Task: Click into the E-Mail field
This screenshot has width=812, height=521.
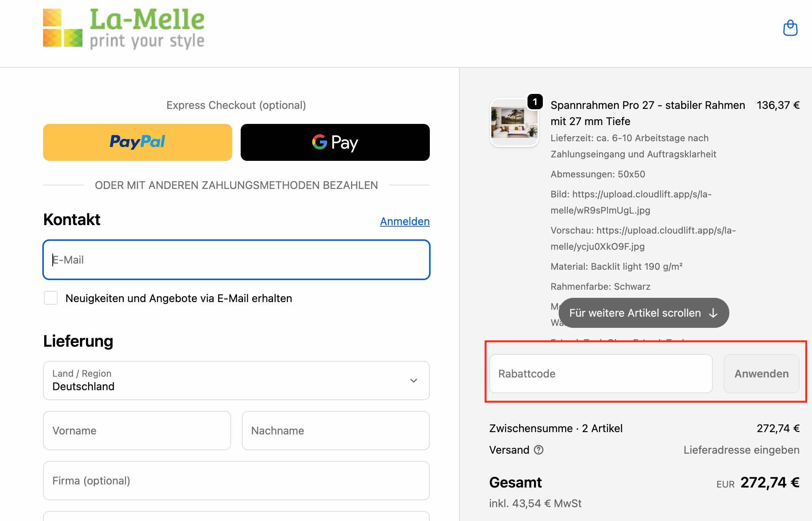Action: pyautogui.click(x=236, y=260)
